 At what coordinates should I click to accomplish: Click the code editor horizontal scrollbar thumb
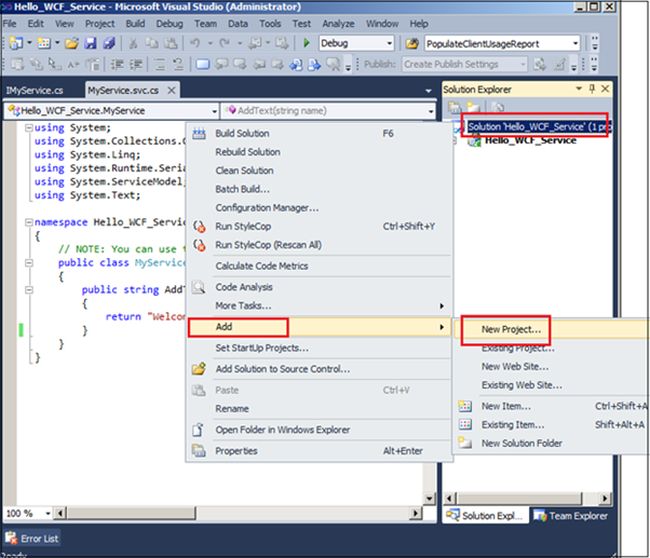[131, 513]
